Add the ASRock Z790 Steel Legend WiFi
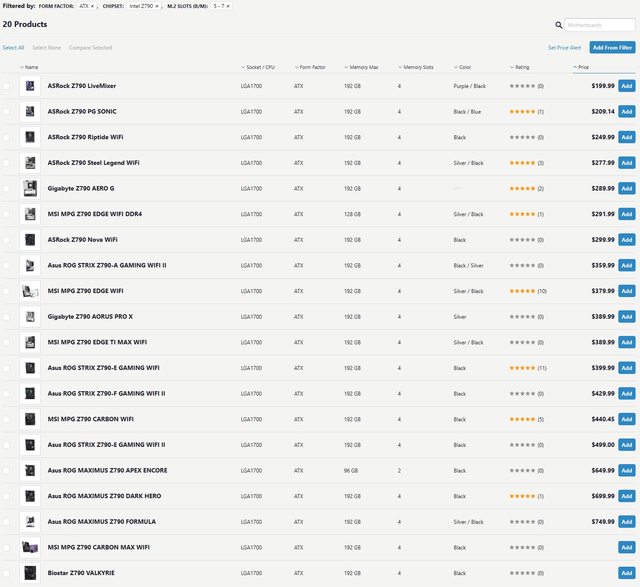Screen dimensions: 640x587 [x=626, y=163]
